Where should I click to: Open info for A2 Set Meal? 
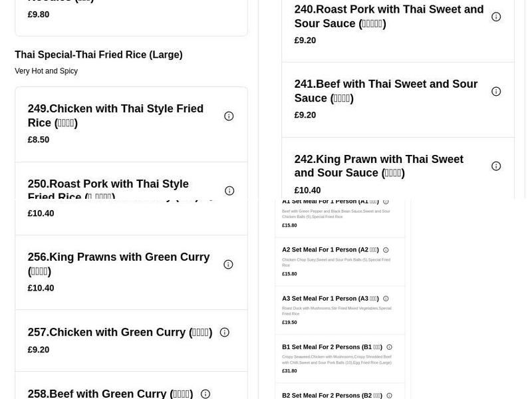[386, 249]
